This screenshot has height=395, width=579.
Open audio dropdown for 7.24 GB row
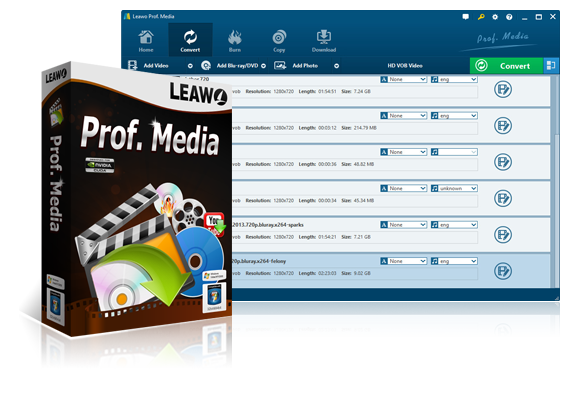(454, 79)
